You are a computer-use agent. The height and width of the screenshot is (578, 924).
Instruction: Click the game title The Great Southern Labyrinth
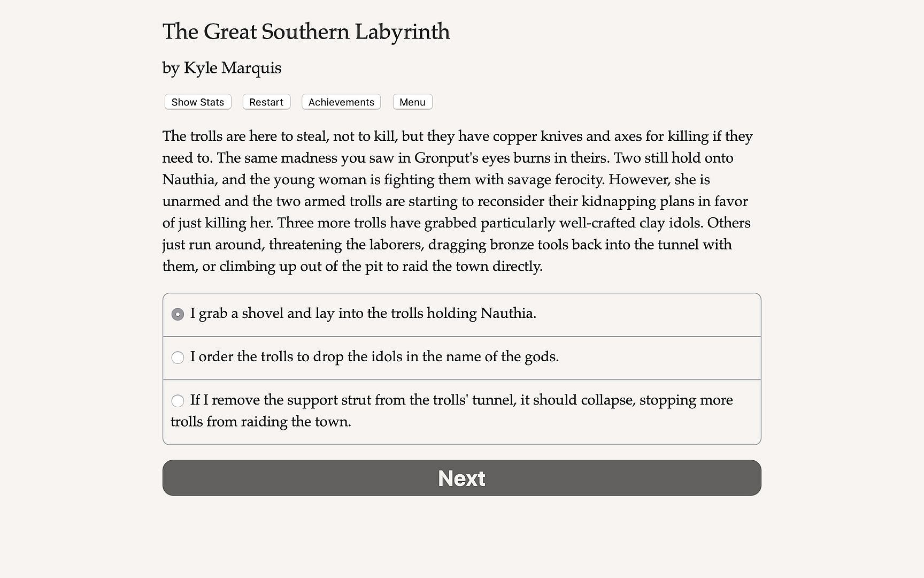306,32
